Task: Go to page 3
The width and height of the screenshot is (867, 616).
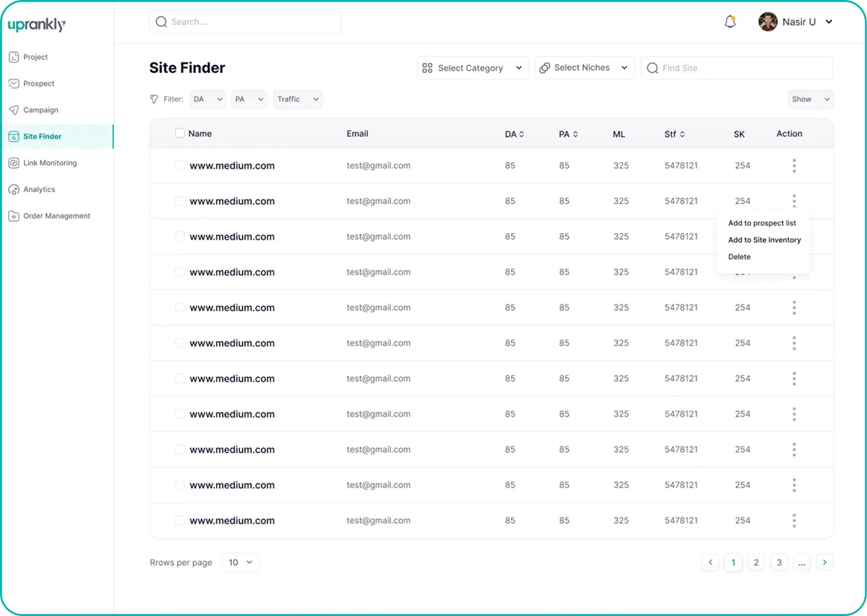Action: [779, 562]
